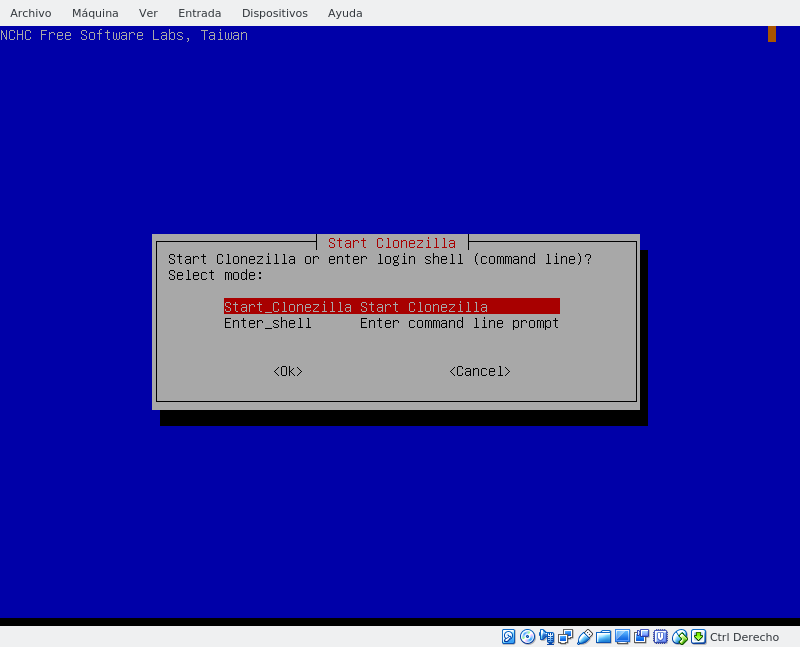The image size is (800, 647).
Task: Open the Entrada menu
Action: (199, 13)
